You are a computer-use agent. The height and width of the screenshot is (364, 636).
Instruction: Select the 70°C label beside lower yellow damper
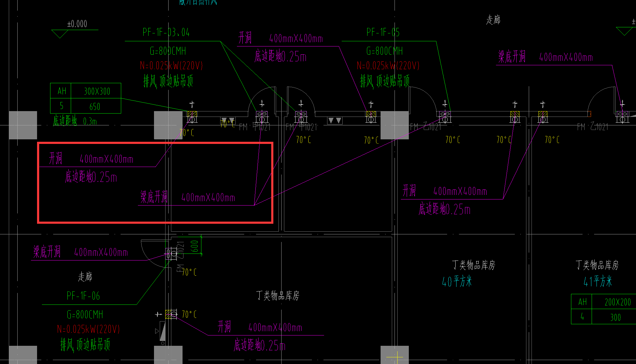click(189, 314)
